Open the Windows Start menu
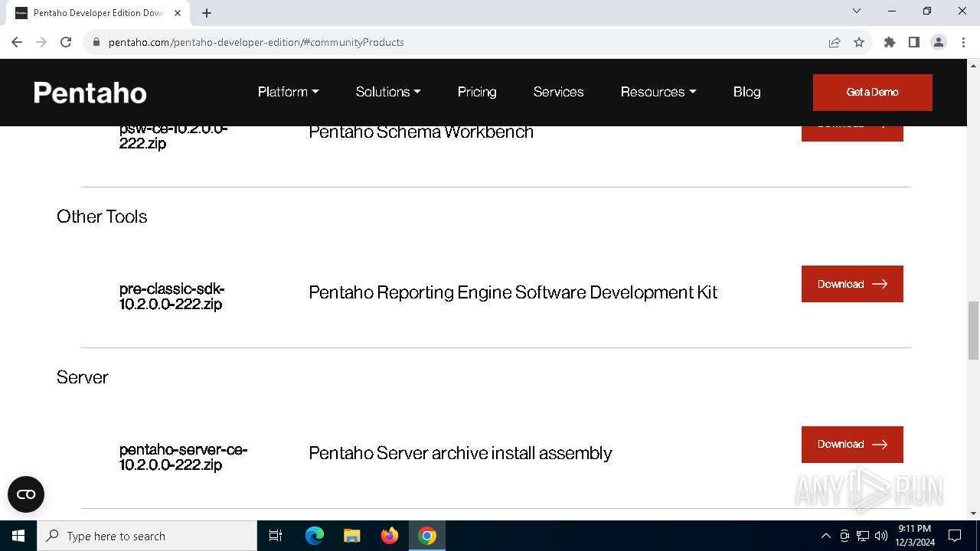Image resolution: width=980 pixels, height=551 pixels. [18, 536]
